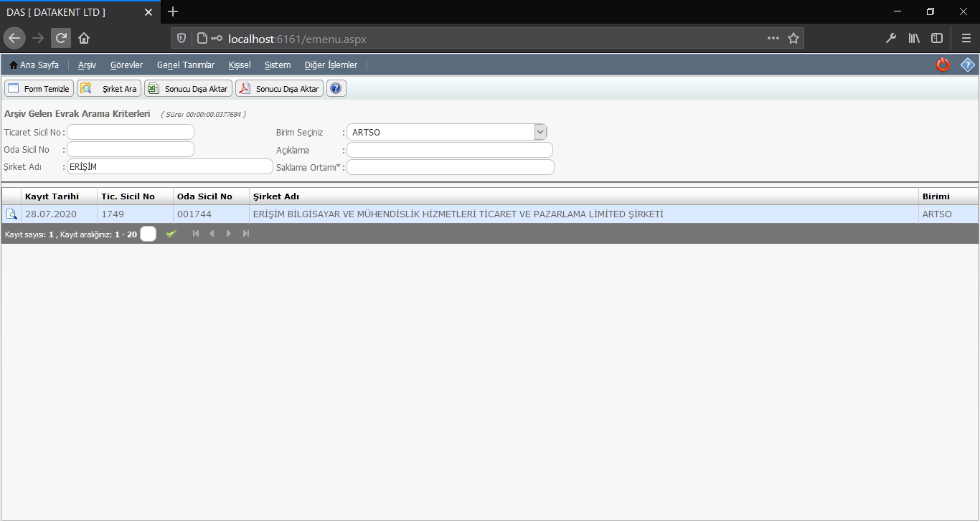
Task: Open the Genel Tanımlar menu
Action: coord(185,65)
